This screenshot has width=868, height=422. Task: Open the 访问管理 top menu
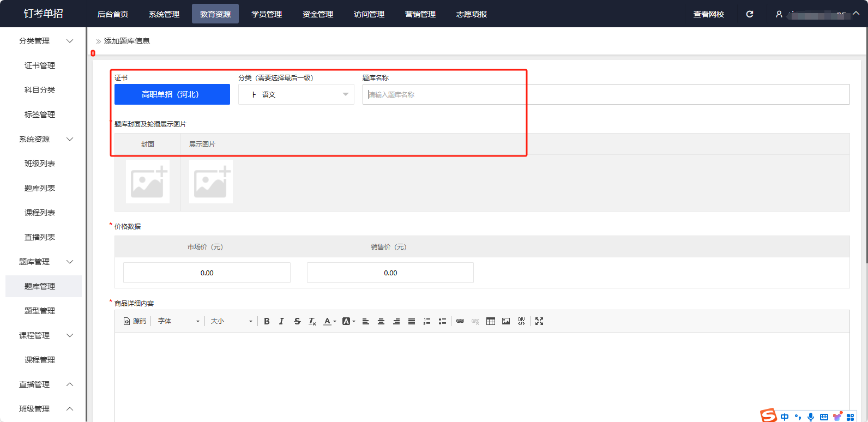(x=369, y=14)
